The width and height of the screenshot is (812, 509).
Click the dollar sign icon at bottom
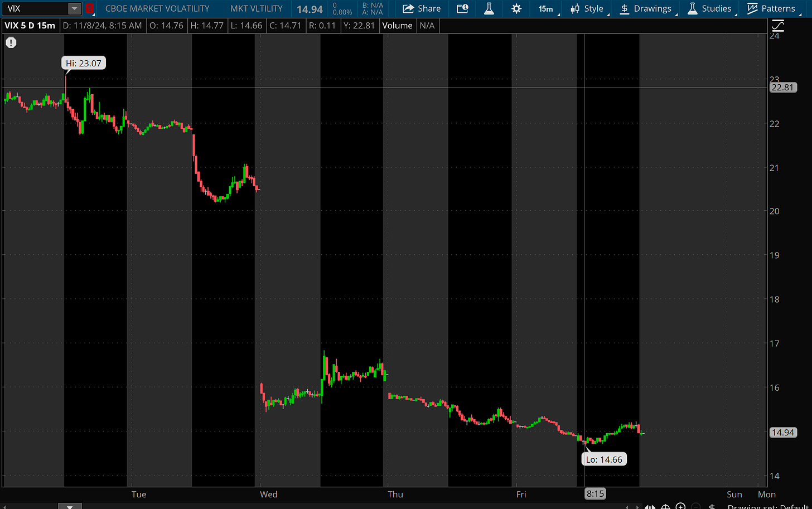click(712, 506)
